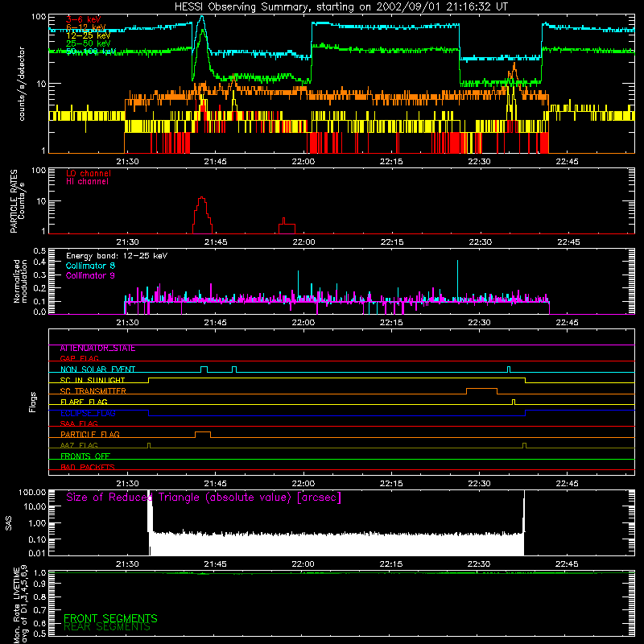This screenshot has height=644, width=644.
Task: Click the '0.5' value on the modulation axis
Action: point(39,251)
